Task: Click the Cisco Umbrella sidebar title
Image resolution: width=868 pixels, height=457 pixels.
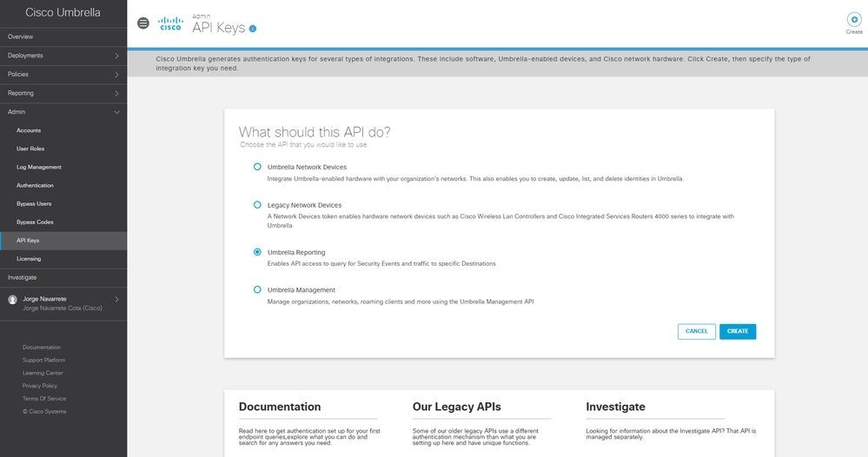Action: coord(63,13)
